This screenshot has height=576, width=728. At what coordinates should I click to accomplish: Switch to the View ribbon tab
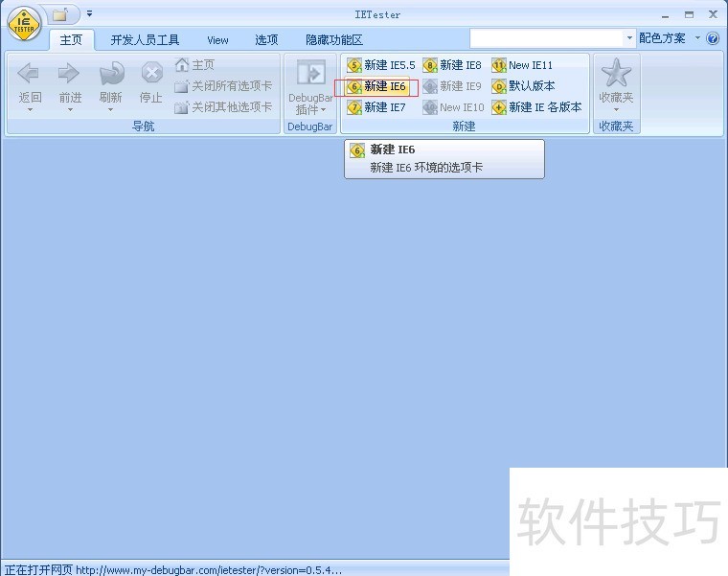click(217, 40)
